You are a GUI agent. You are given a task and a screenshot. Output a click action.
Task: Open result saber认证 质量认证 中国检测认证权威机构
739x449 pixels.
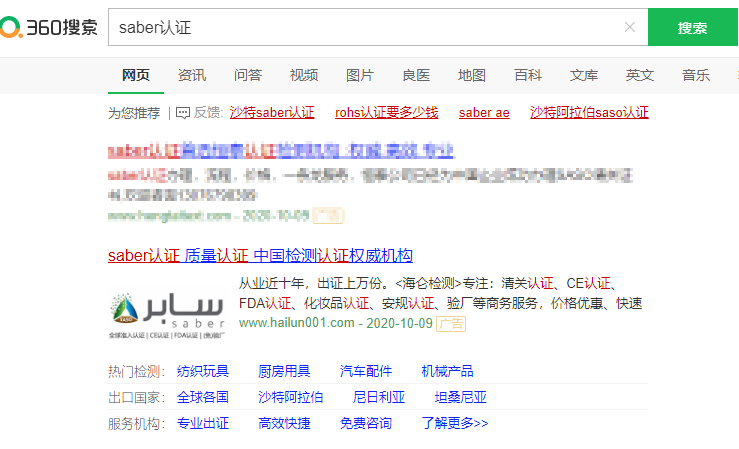coord(260,255)
